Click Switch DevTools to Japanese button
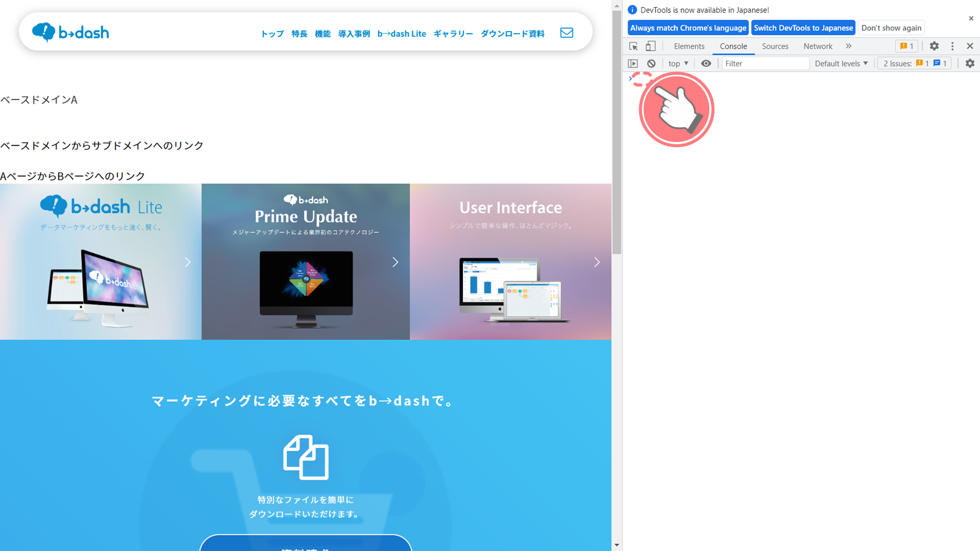This screenshot has width=980, height=551. pos(803,28)
